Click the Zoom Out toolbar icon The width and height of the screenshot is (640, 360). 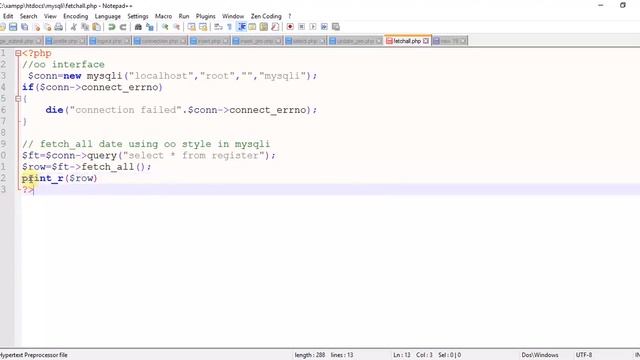(x=176, y=27)
